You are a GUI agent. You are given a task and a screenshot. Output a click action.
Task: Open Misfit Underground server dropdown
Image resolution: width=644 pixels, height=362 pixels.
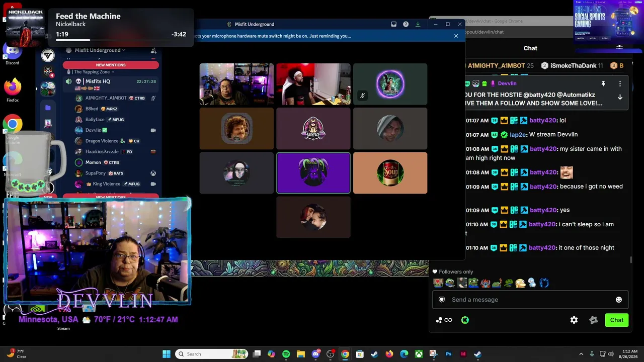[100, 50]
